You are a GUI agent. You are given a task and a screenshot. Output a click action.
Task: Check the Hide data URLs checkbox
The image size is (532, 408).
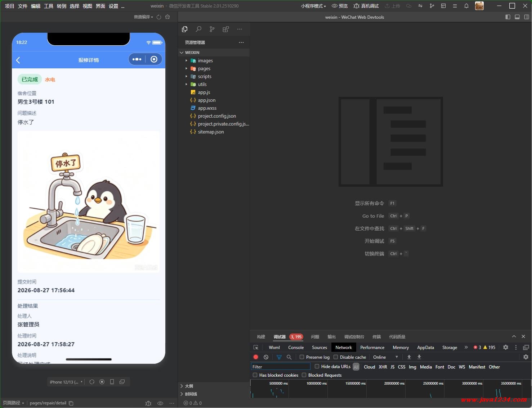click(x=317, y=366)
